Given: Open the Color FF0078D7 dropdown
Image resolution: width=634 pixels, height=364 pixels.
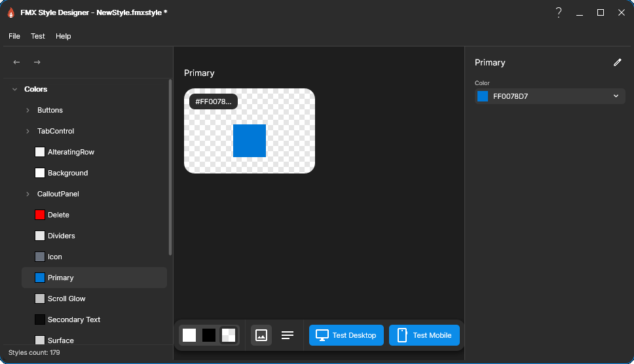Looking at the screenshot, I should pyautogui.click(x=616, y=96).
